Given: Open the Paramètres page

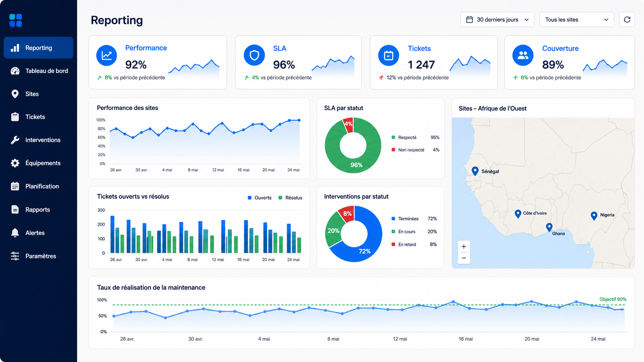Looking at the screenshot, I should (39, 256).
